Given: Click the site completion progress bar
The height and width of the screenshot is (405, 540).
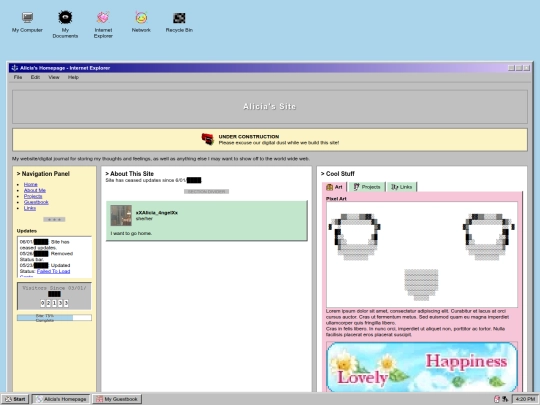Looking at the screenshot, I should tap(54, 318).
